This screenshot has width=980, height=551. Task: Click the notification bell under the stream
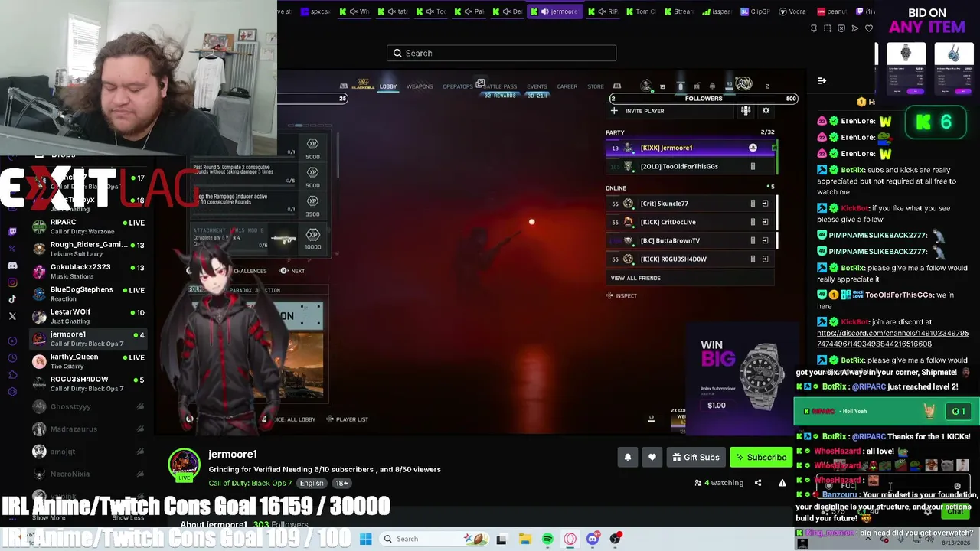(628, 458)
